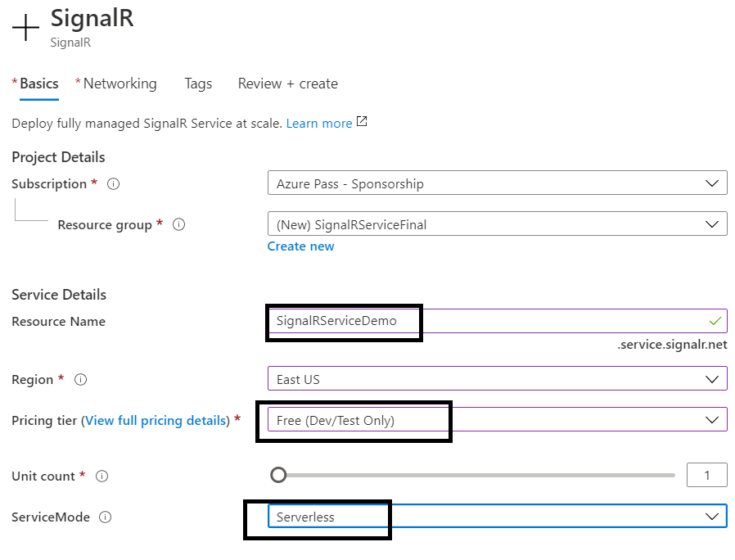Open the ServiceMode dropdown set to Serverless

pyautogui.click(x=498, y=516)
